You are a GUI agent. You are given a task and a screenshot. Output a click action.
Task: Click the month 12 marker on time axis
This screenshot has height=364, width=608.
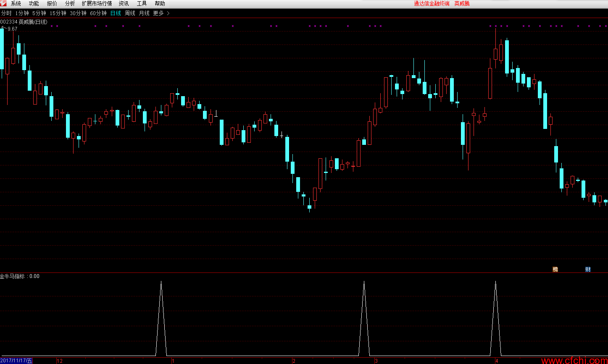point(60,361)
